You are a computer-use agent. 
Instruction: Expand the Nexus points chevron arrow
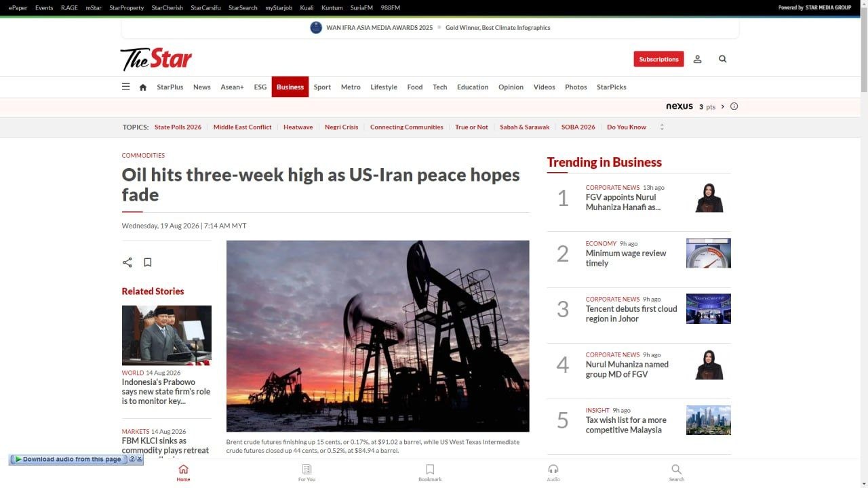click(x=723, y=106)
